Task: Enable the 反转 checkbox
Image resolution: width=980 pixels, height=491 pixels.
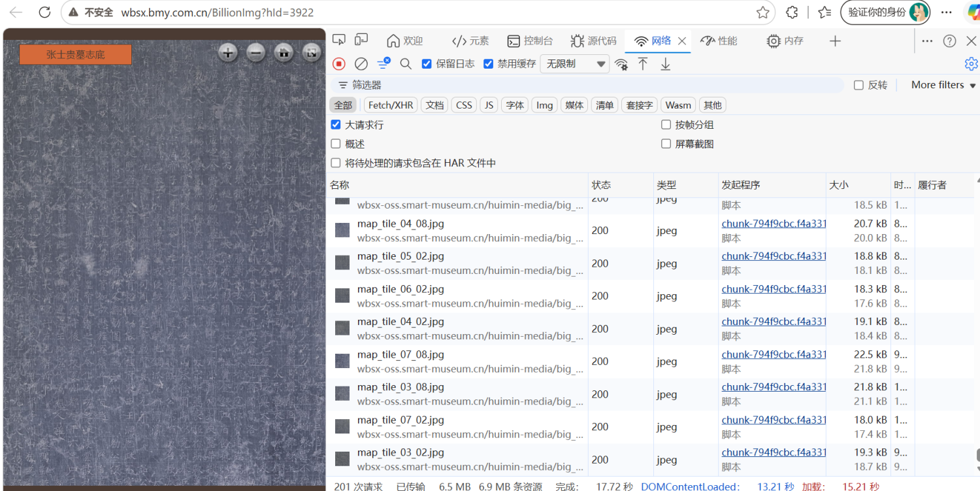Action: 858,86
